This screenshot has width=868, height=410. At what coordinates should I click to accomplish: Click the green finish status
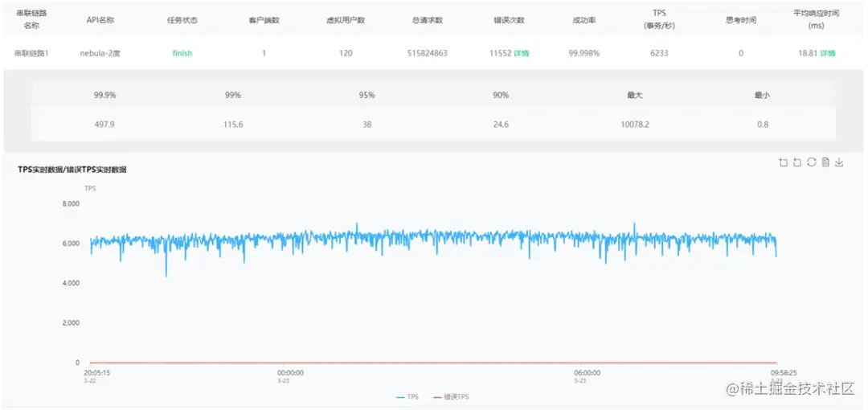pos(182,53)
